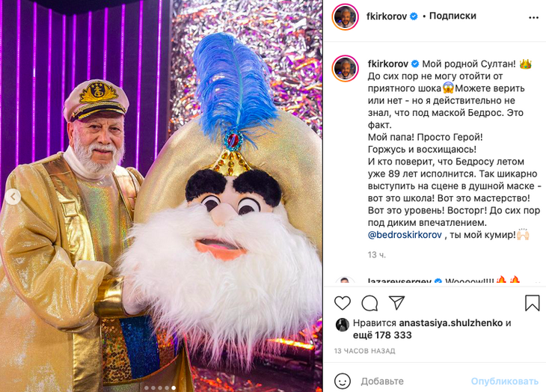The width and height of the screenshot is (546, 392).
Task: Select the first carousel dot indicator
Action: (x=147, y=388)
